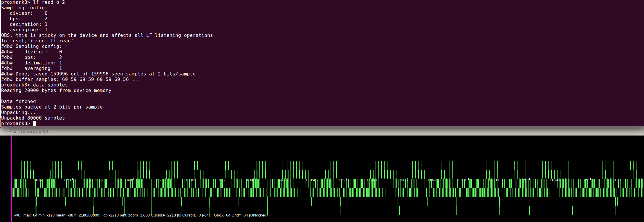
Task: Click the 'CursorB=0 [-64]' status text
Action: [x=196, y=215]
